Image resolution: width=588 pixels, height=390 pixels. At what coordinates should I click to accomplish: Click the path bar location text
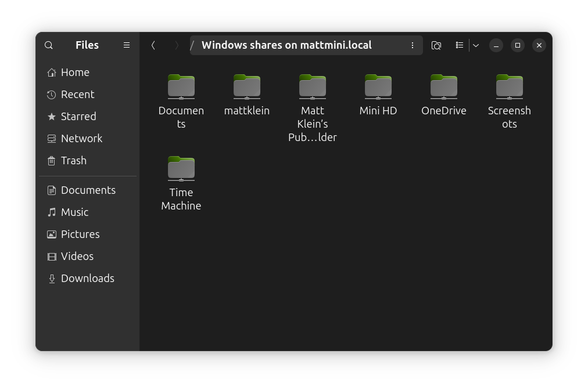tap(286, 45)
